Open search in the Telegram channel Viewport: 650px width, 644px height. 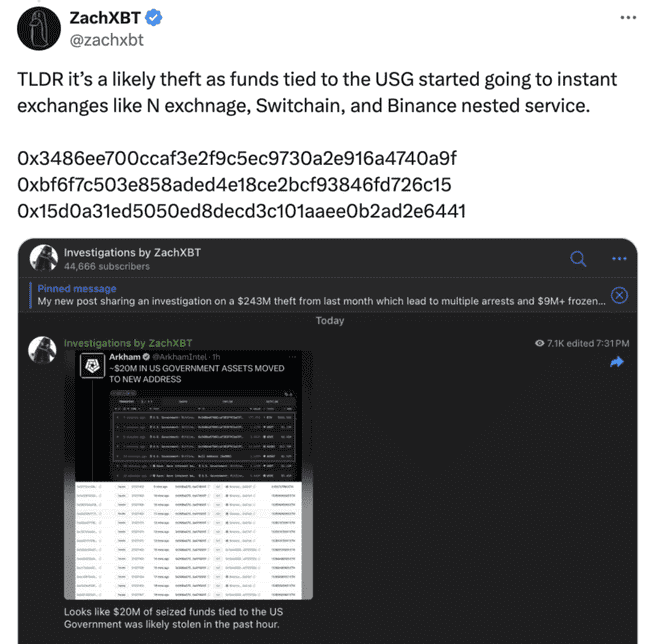578,258
